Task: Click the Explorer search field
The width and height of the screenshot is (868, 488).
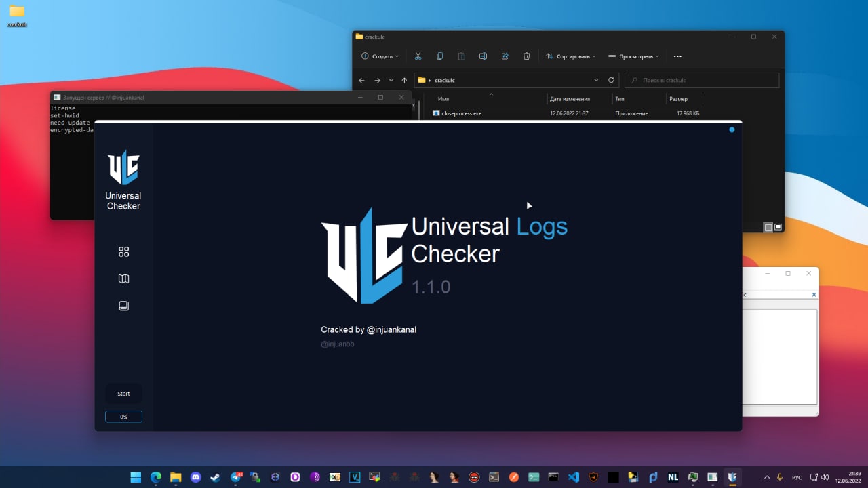Action: [702, 80]
